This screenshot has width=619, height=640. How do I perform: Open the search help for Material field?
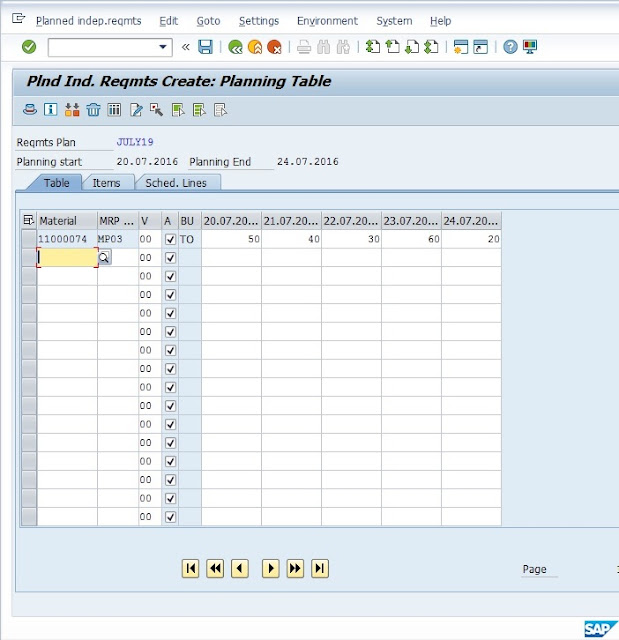(x=104, y=258)
